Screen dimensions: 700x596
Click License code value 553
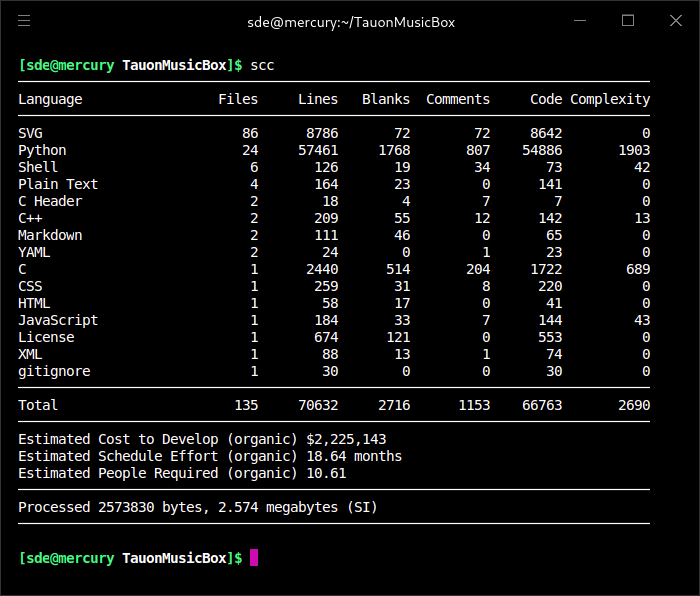pyautogui.click(x=550, y=337)
